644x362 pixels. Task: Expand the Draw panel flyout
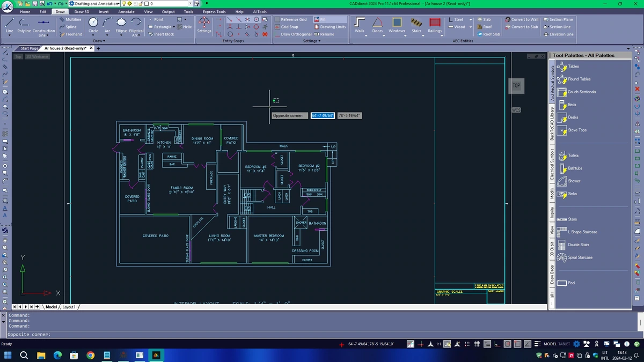pos(98,41)
